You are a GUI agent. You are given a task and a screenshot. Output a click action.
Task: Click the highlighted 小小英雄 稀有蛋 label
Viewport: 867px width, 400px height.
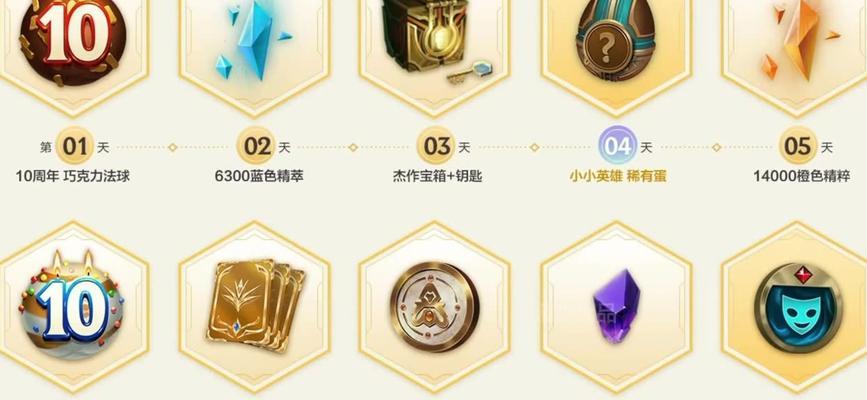point(618,176)
